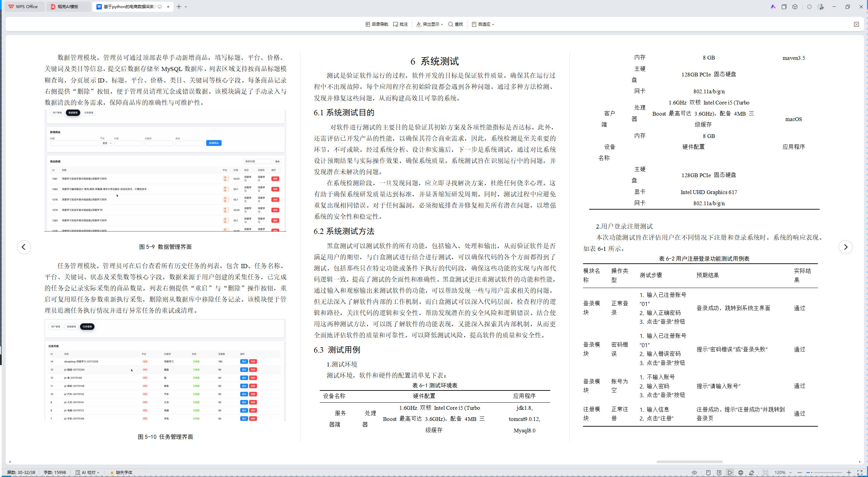Image resolution: width=868 pixels, height=477 pixels.
Task: Click the scrollbar right arrow
Action: pos(860,461)
